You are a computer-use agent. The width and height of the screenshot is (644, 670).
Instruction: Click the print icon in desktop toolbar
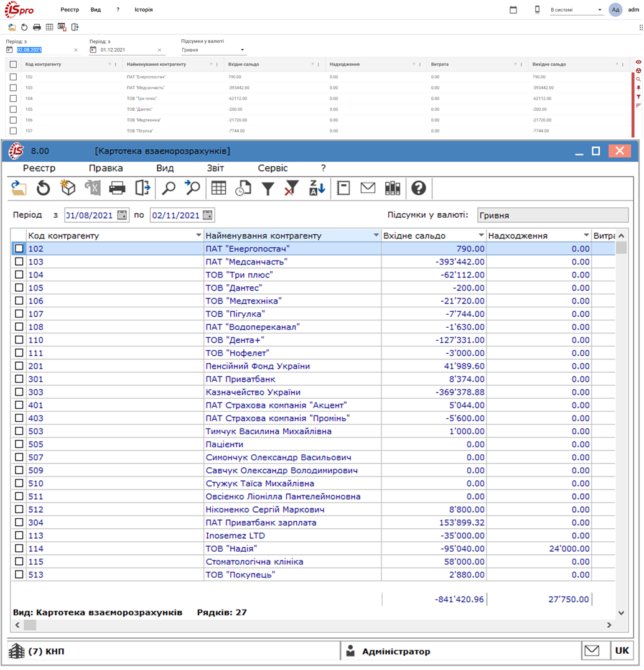pos(117,188)
